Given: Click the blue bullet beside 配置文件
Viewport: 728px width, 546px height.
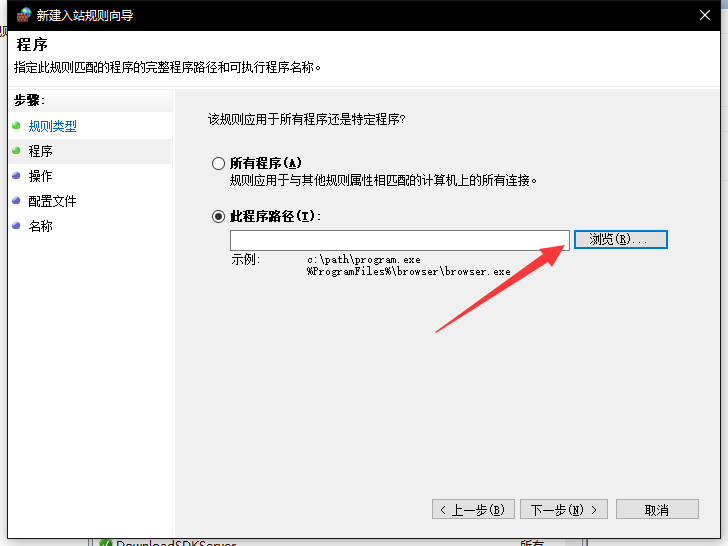Looking at the screenshot, I should [x=16, y=201].
